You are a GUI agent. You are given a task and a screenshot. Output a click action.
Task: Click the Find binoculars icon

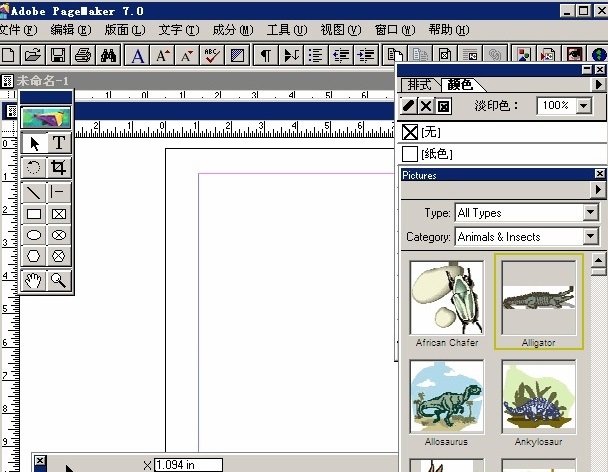tap(110, 55)
